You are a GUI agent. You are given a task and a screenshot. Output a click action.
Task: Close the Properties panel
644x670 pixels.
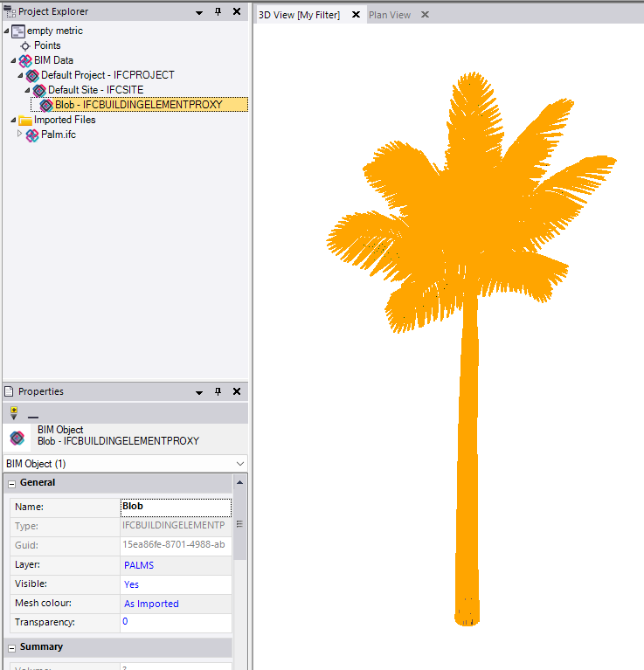click(x=237, y=391)
